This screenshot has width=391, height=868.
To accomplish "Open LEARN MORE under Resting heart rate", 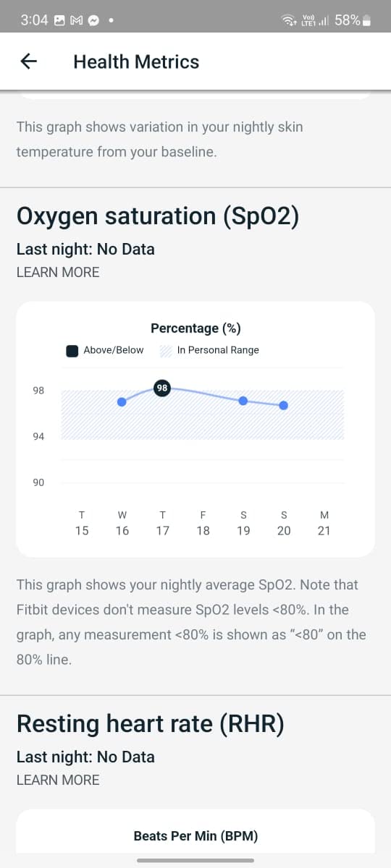I will pyautogui.click(x=58, y=780).
